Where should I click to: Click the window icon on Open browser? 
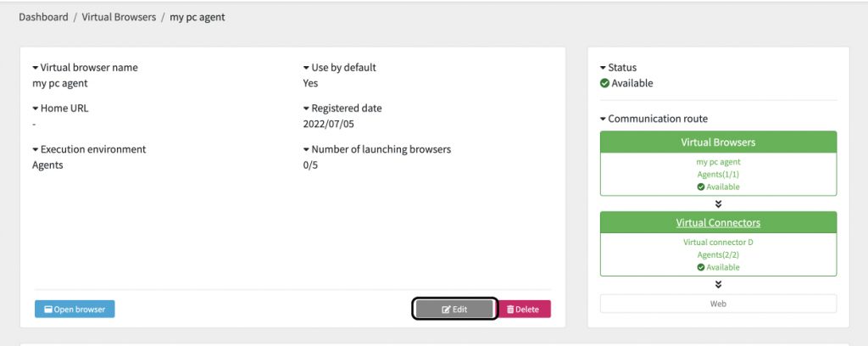(x=48, y=310)
